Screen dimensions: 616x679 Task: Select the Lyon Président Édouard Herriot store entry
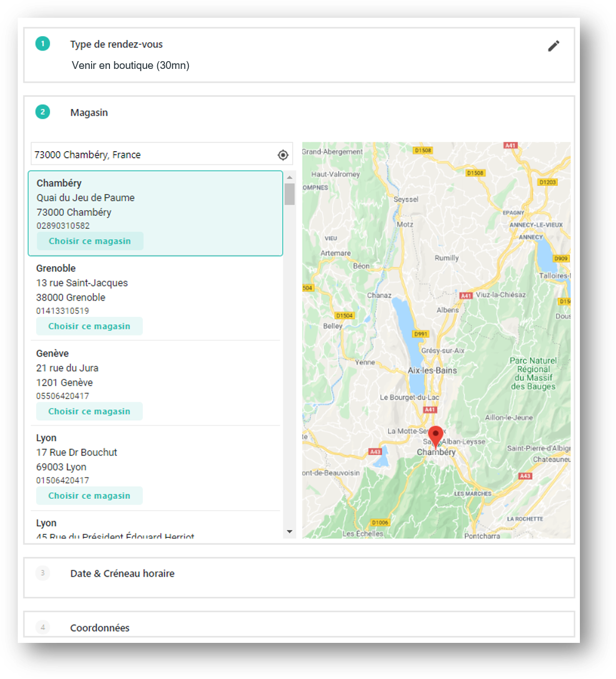point(115,530)
